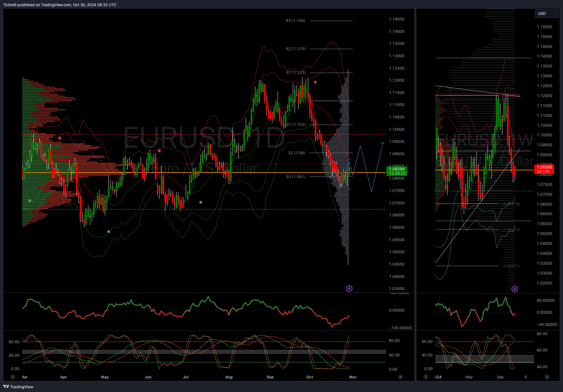563x392 pixels.
Task: Click Sep on the weekly chart time axis
Action: pyautogui.click(x=500, y=377)
